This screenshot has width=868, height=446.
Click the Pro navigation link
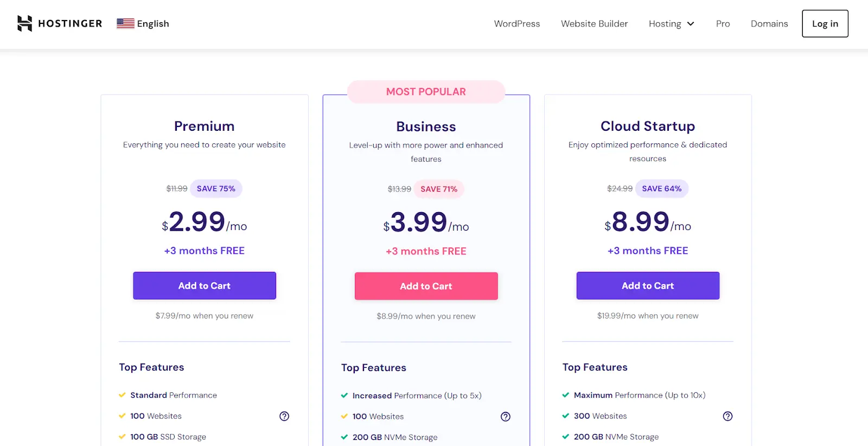point(723,23)
